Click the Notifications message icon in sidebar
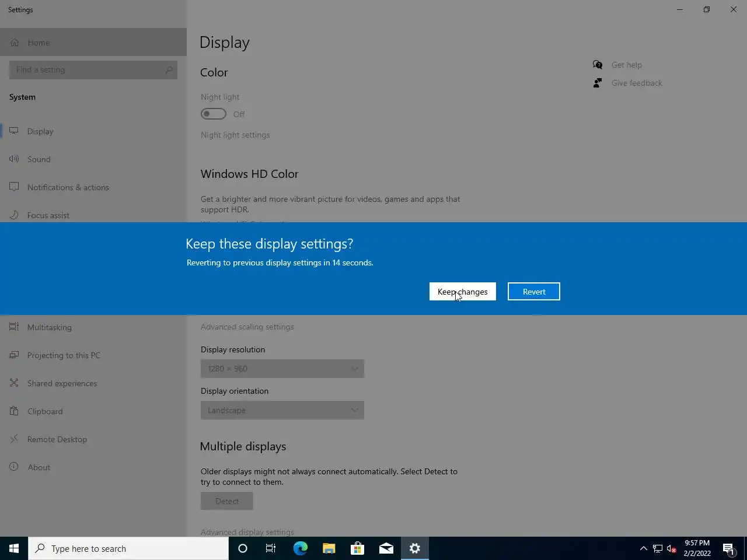This screenshot has width=747, height=560. (14, 187)
